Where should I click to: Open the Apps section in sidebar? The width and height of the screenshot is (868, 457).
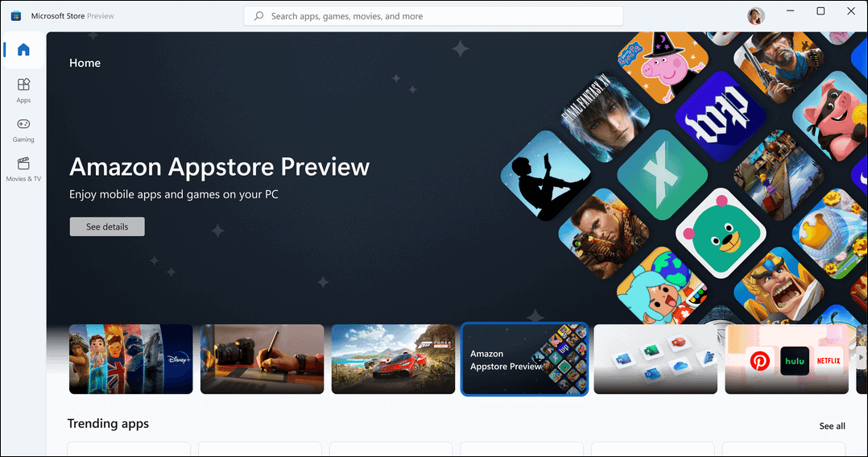point(23,89)
